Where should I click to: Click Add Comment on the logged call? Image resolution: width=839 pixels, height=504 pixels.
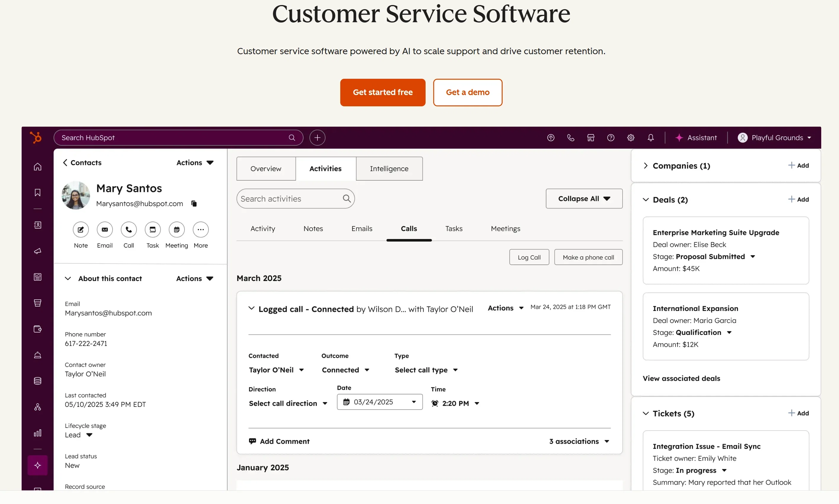(x=279, y=441)
